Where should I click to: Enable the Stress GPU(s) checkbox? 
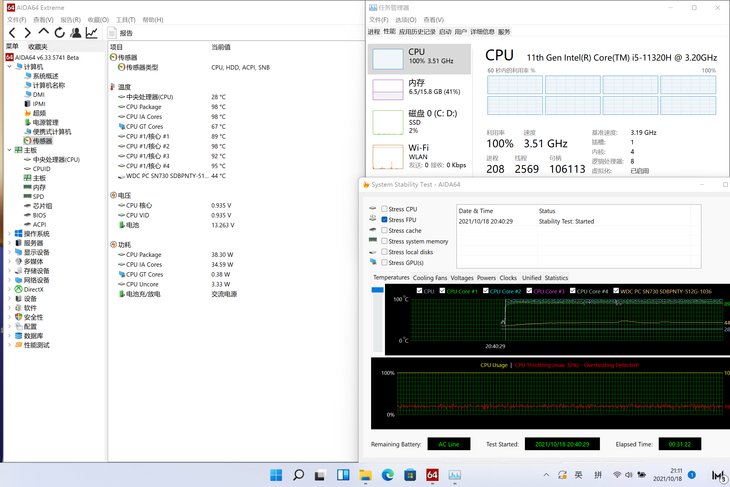(384, 263)
